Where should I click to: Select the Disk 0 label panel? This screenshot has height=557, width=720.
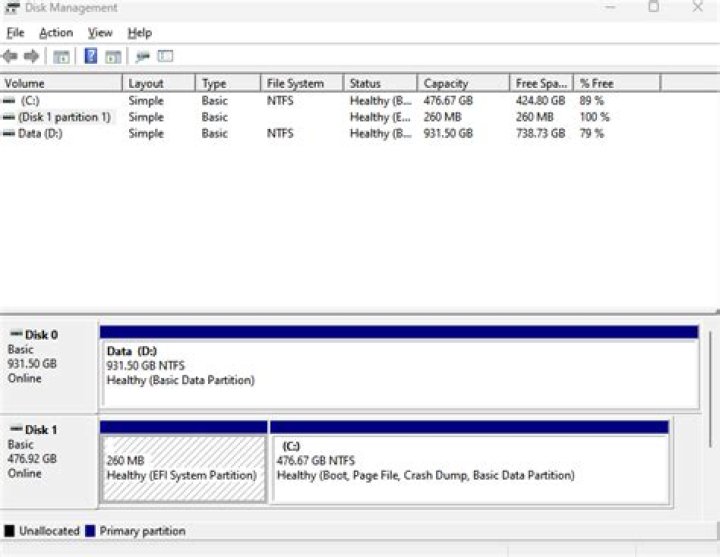(x=48, y=366)
